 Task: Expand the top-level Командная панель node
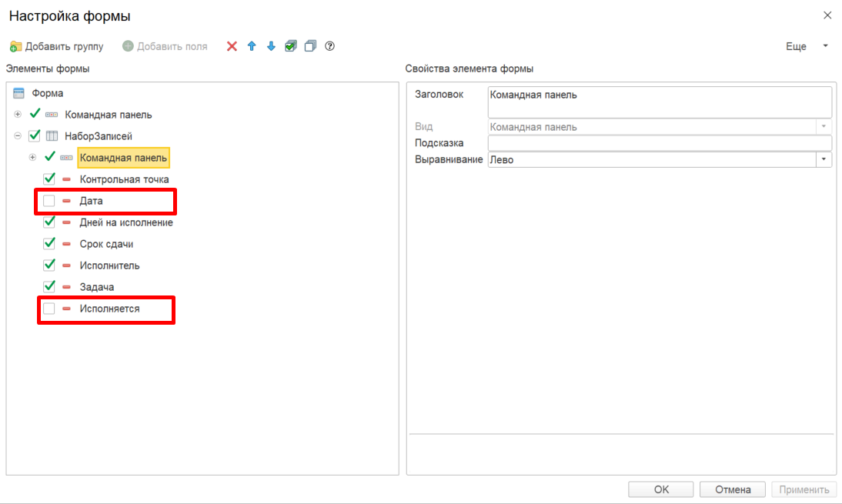(x=18, y=115)
